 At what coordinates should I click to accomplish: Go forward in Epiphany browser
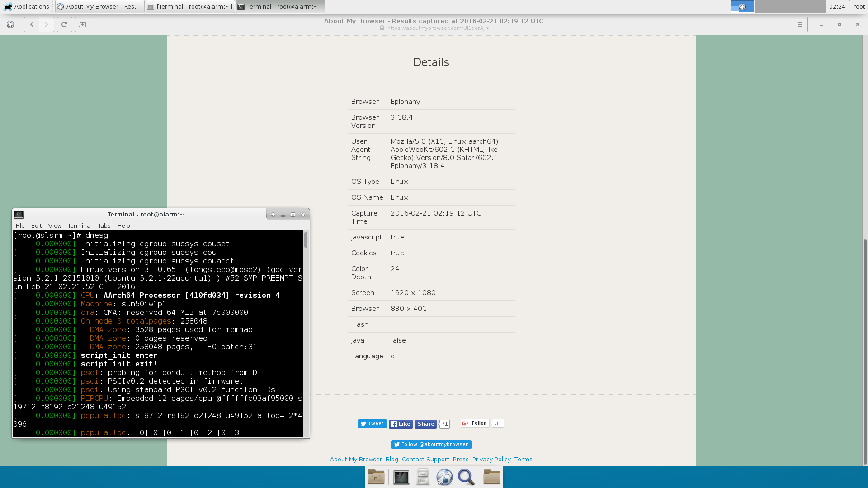[47, 24]
